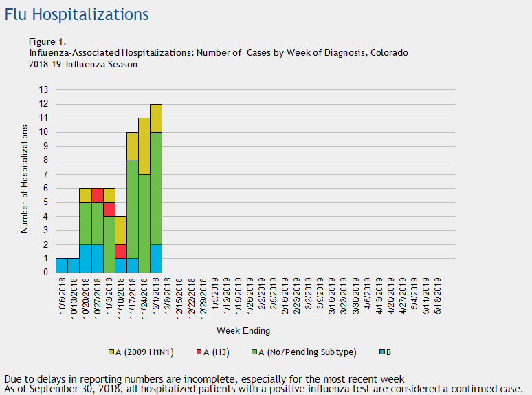Select the blue bar for week 10/6/2018
Screen dimensions: 532x395
62,265
